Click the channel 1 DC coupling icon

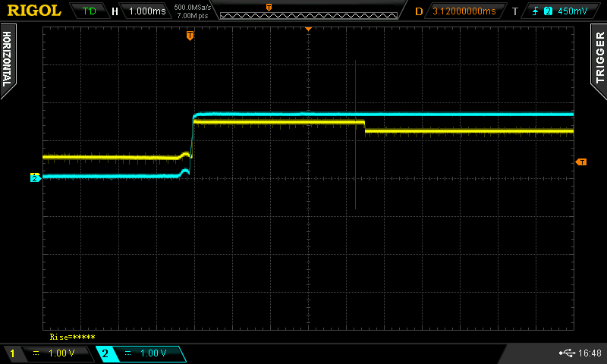(36, 353)
